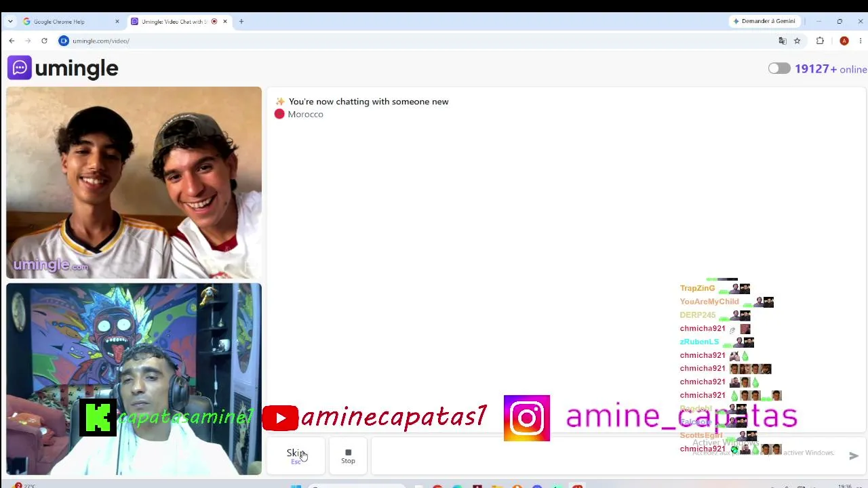Image resolution: width=868 pixels, height=488 pixels.
Task: Open the Chrome three-dot menu
Action: (x=860, y=41)
